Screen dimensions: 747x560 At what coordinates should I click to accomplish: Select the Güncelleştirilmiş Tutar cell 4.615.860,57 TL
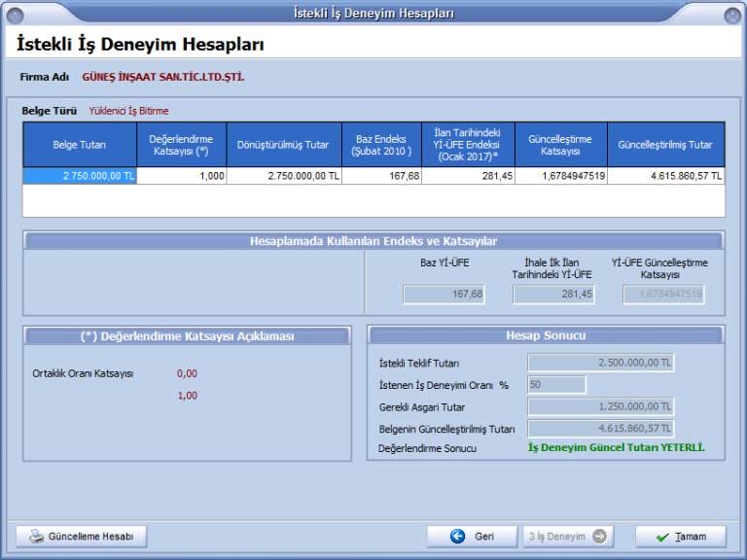[x=665, y=176]
